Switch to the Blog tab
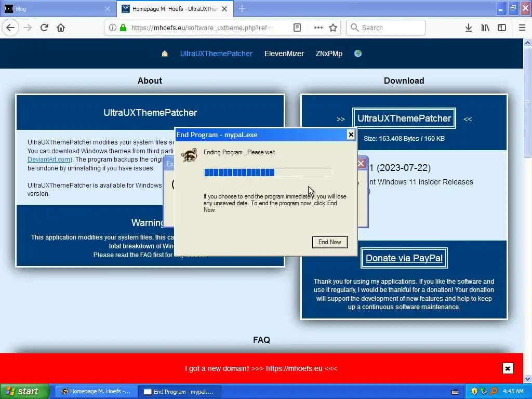The width and height of the screenshot is (532, 399). point(58,9)
